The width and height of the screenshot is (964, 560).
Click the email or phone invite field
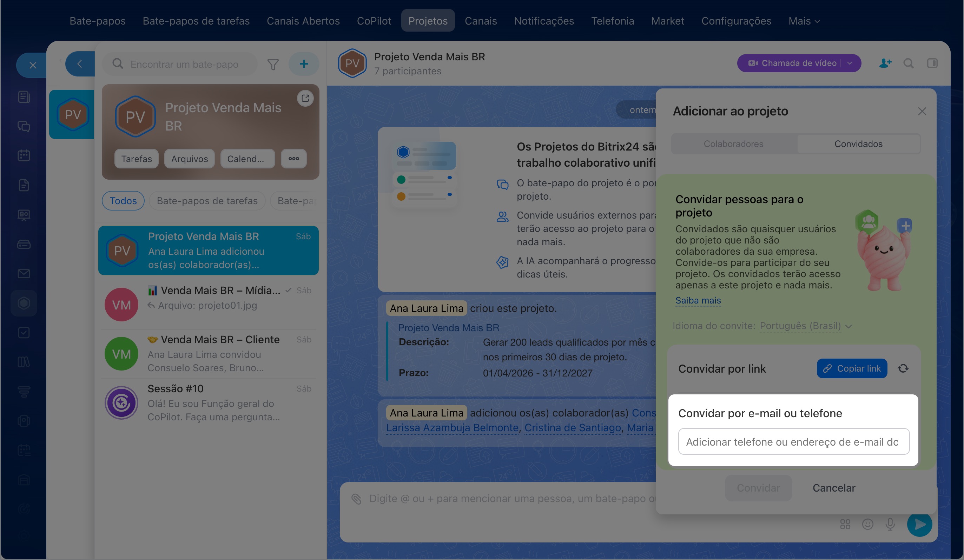pos(794,441)
